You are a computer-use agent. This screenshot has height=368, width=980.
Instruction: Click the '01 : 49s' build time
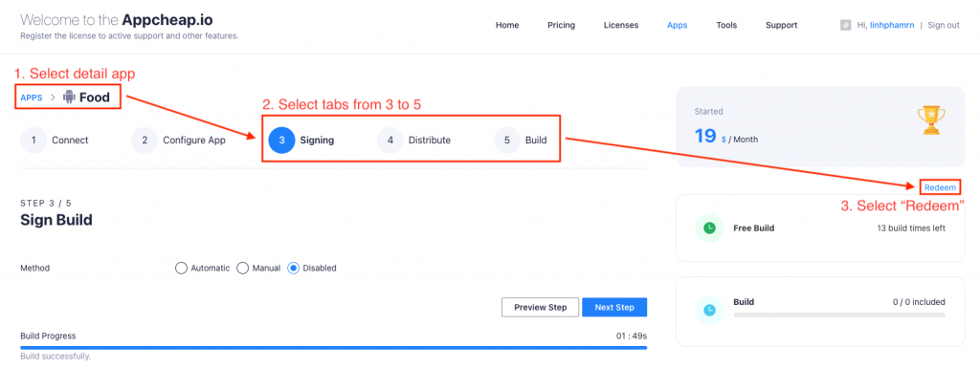click(x=632, y=336)
